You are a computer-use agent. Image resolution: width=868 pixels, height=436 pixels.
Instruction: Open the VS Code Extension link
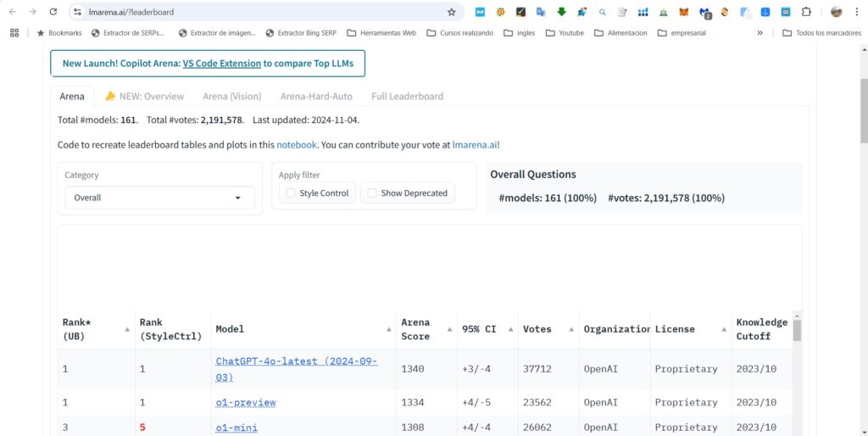[221, 63]
